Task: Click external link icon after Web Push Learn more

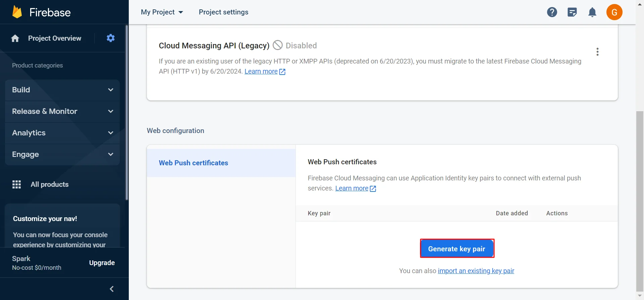Action: (x=373, y=188)
